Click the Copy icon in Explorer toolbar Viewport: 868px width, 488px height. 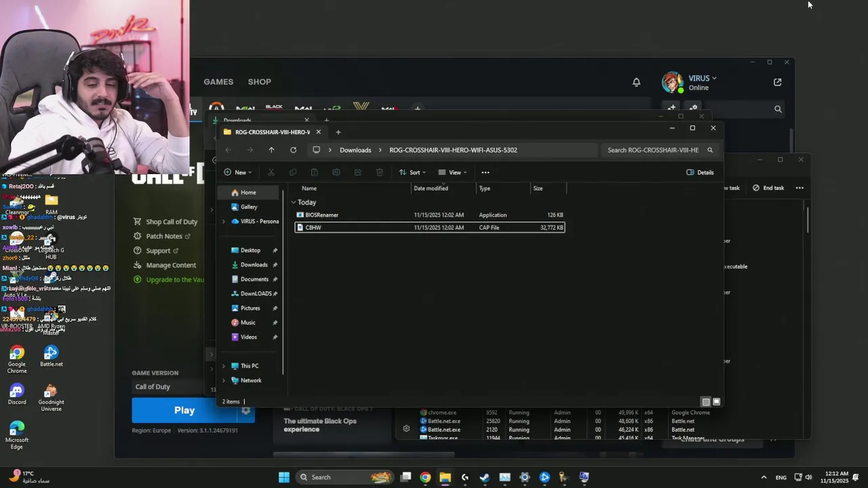293,172
